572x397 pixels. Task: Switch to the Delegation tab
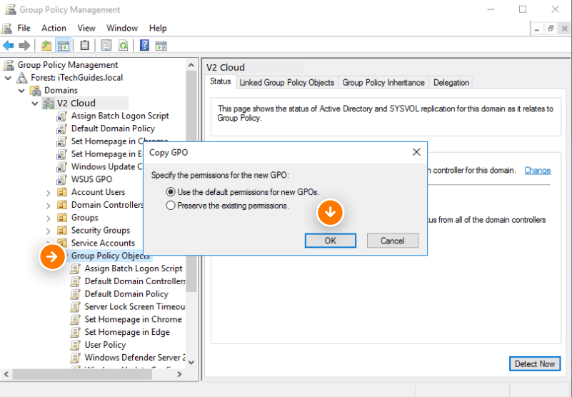tap(451, 82)
